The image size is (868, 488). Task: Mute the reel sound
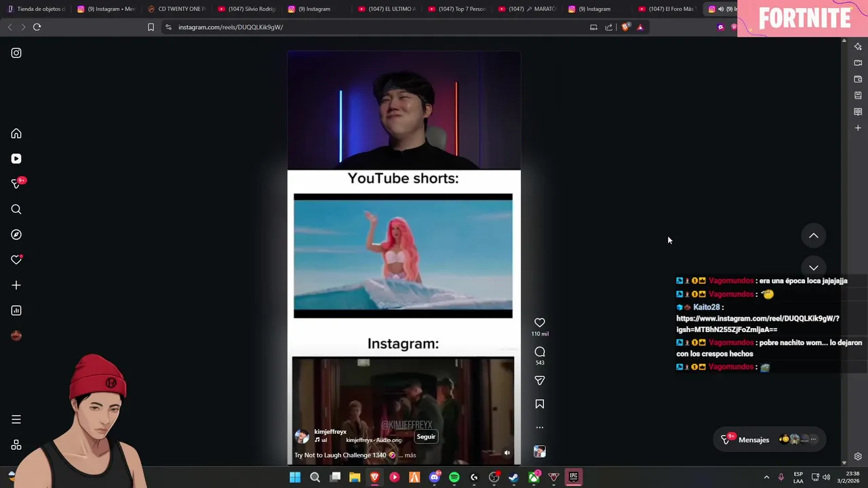pyautogui.click(x=507, y=453)
